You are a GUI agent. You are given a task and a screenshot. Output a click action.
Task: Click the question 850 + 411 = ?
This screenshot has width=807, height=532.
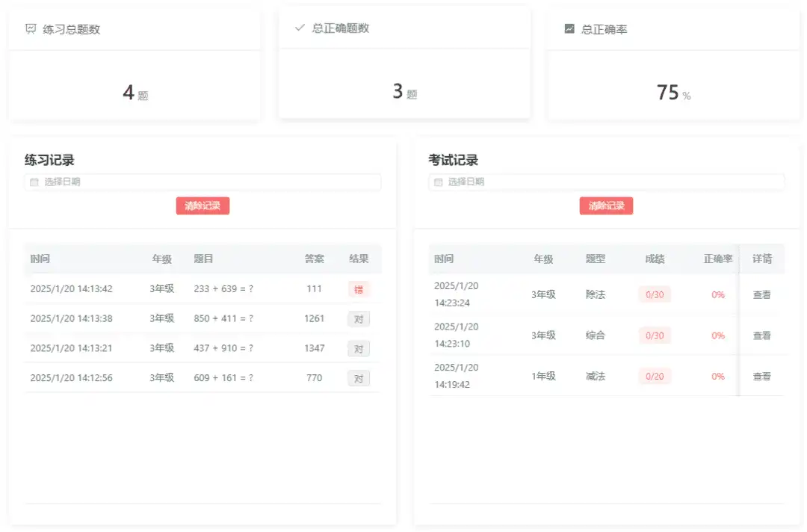pyautogui.click(x=223, y=318)
